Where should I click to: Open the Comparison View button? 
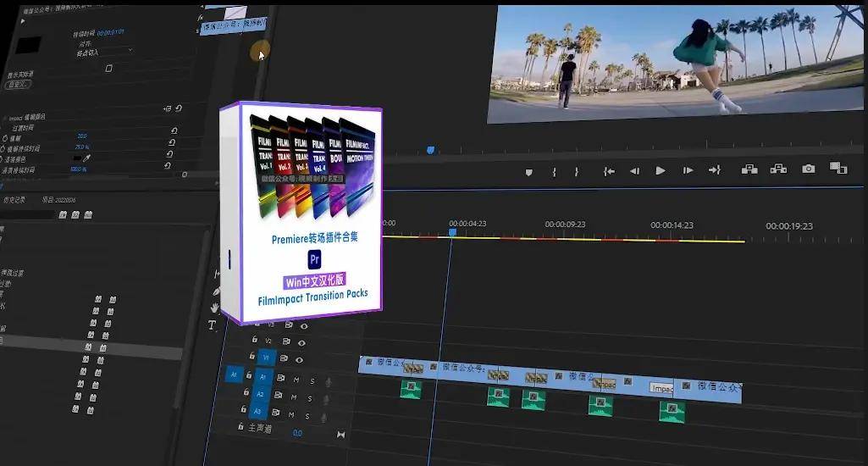click(x=838, y=168)
